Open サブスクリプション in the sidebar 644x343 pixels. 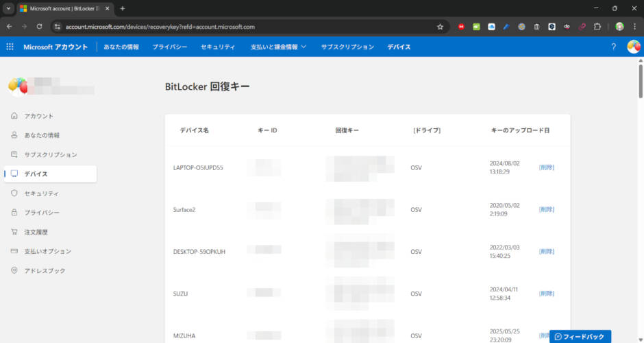[51, 154]
